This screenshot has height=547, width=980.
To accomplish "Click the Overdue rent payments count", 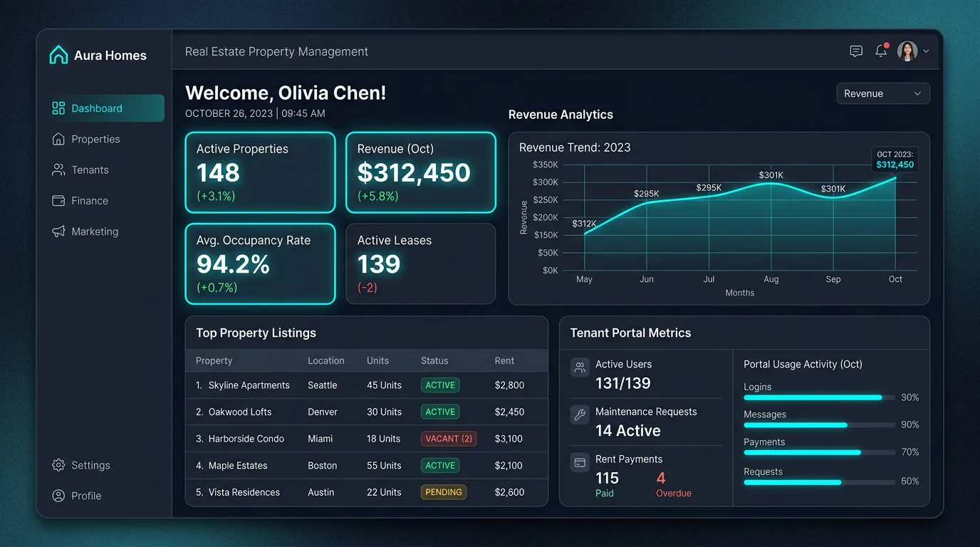I will (x=661, y=478).
